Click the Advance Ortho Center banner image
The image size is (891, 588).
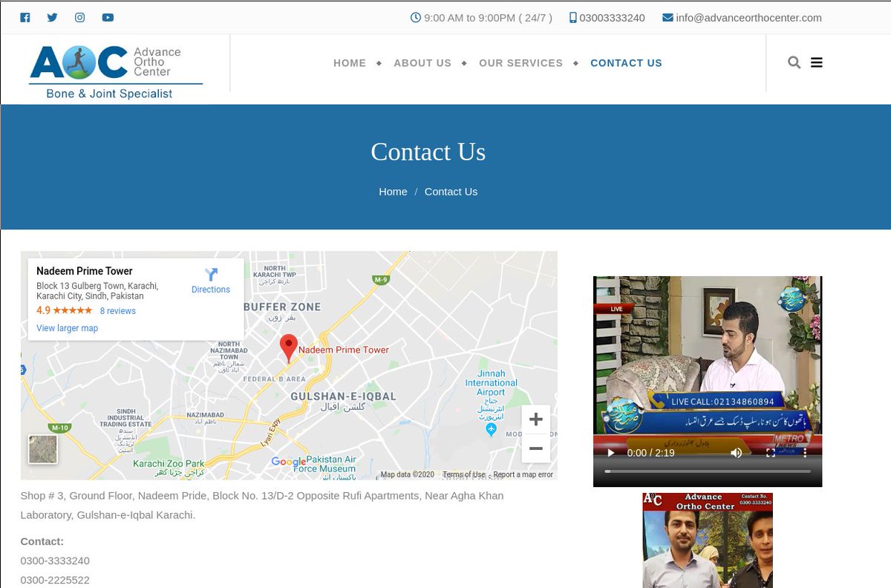pos(708,540)
